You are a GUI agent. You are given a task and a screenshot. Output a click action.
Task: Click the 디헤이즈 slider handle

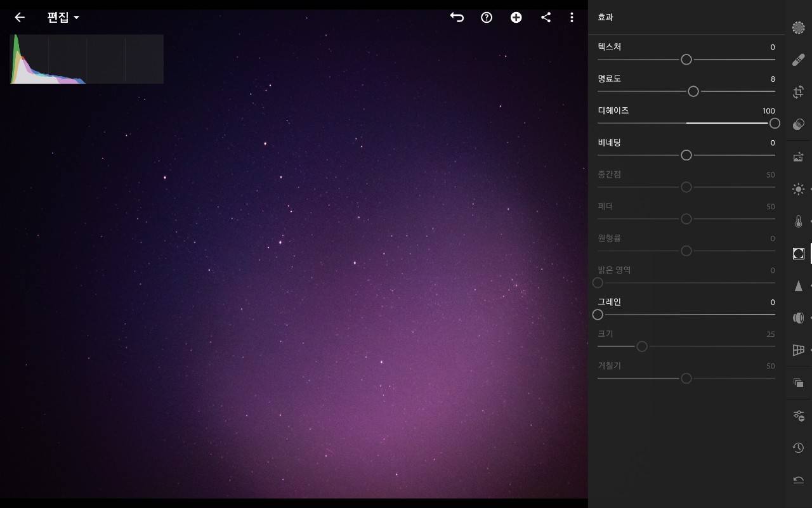(775, 123)
